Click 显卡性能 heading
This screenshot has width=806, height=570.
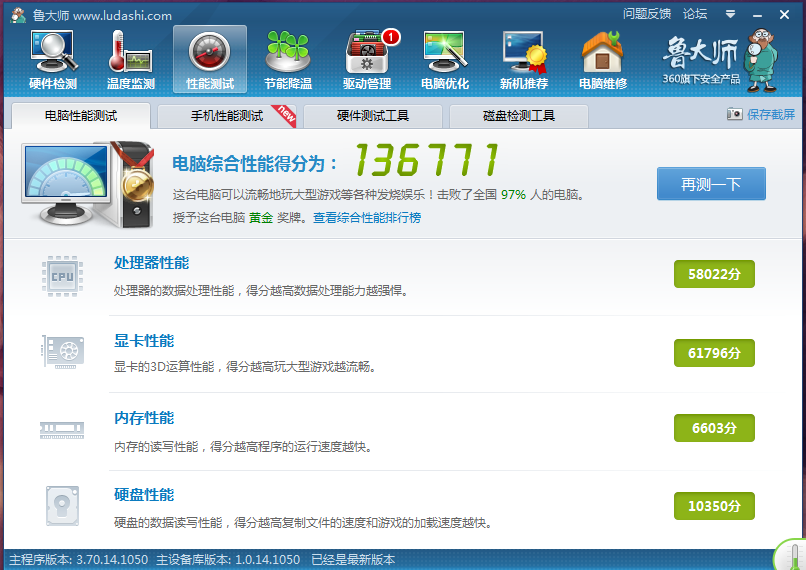pyautogui.click(x=144, y=340)
